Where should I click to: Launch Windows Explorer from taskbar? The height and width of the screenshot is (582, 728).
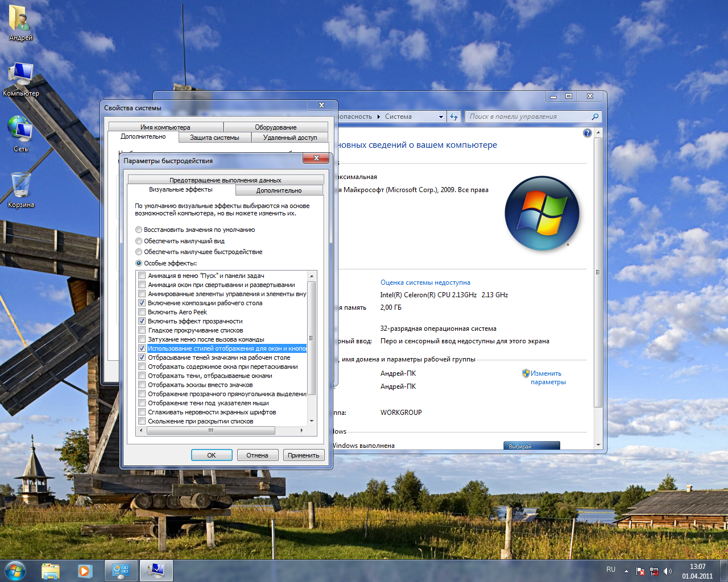click(x=51, y=571)
